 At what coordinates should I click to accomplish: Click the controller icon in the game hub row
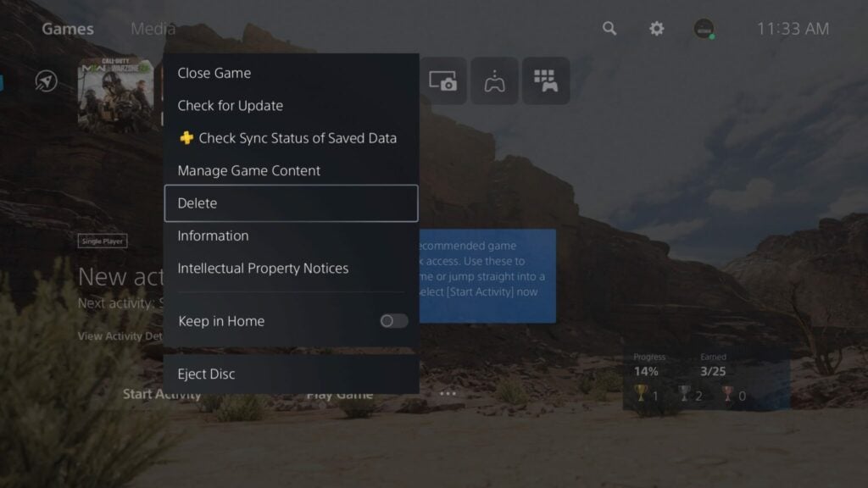tap(494, 80)
